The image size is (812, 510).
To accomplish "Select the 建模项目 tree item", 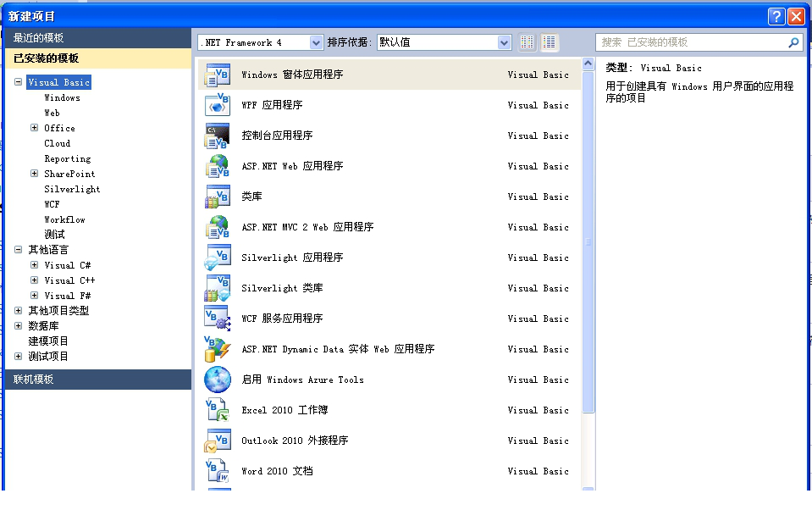I will tap(48, 341).
